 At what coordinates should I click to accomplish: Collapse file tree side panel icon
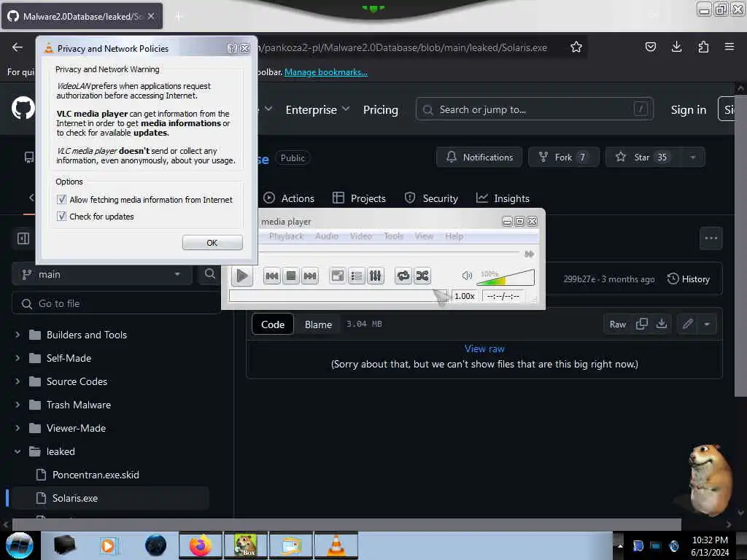coord(23,238)
